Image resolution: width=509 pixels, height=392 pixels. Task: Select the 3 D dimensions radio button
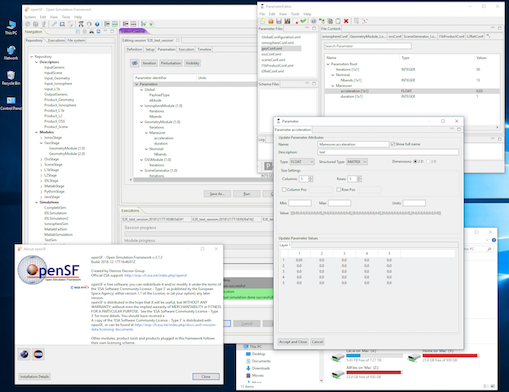point(428,161)
